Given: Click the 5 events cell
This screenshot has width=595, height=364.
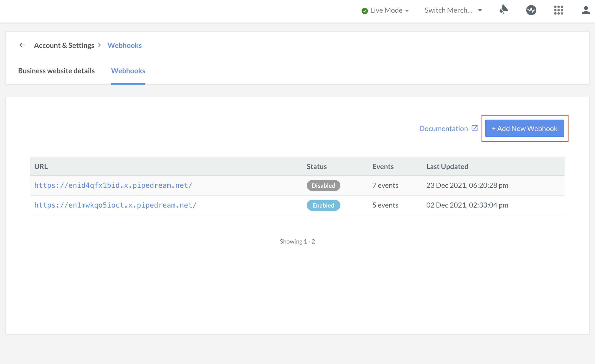Looking at the screenshot, I should [x=385, y=205].
